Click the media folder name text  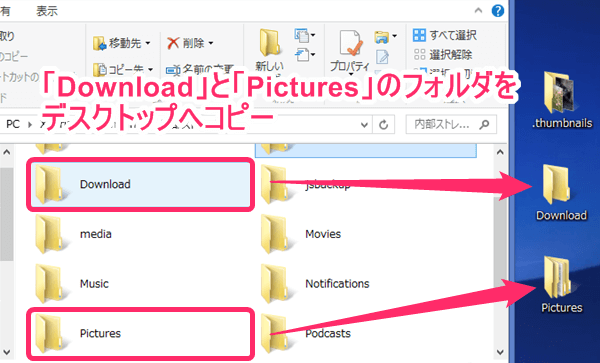96,234
